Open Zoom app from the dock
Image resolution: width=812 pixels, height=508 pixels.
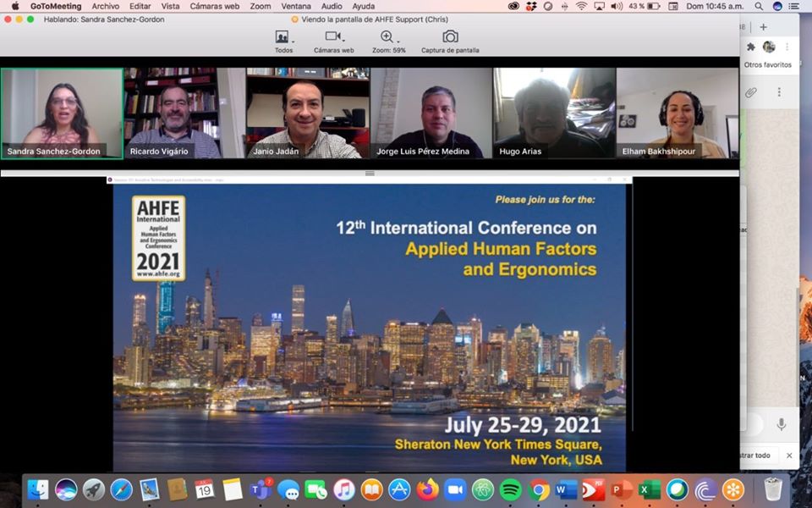click(x=455, y=489)
